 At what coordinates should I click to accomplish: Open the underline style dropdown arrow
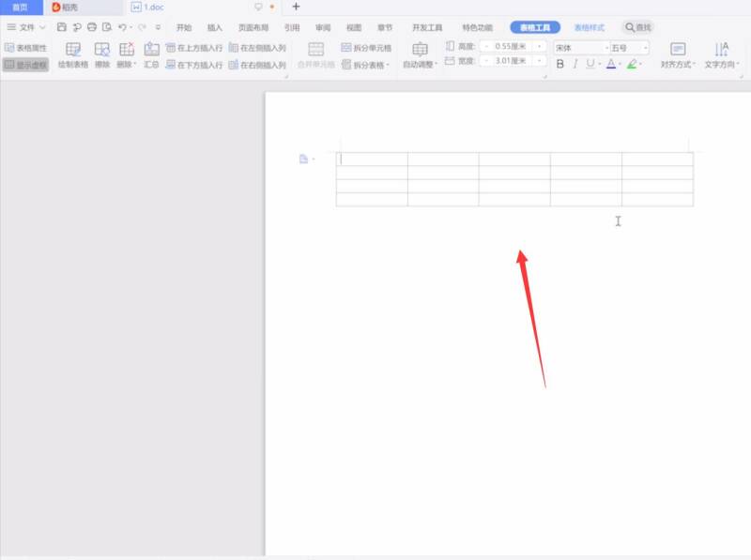coord(599,64)
